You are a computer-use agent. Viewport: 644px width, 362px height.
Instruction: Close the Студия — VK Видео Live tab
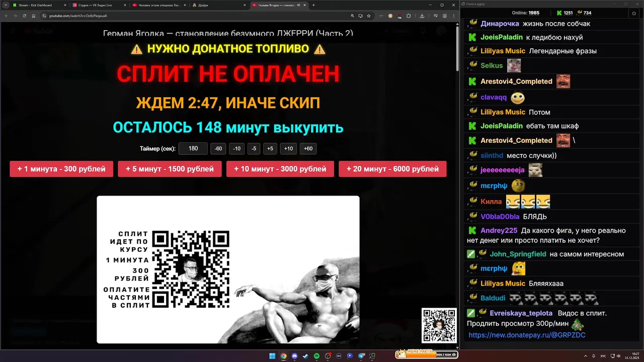(x=126, y=5)
